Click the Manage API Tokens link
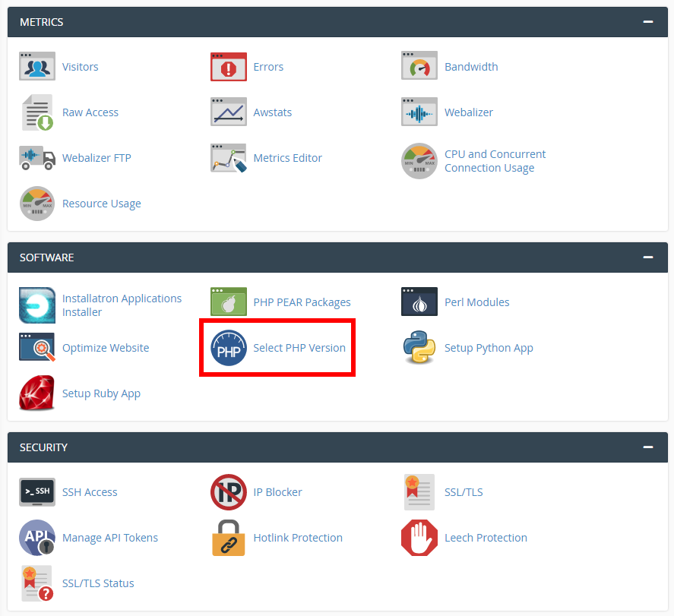Viewport: 674px width, 616px height. (x=110, y=538)
